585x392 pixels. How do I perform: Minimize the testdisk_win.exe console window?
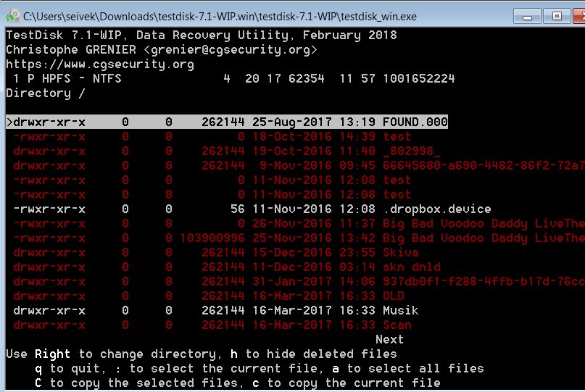coord(527,17)
